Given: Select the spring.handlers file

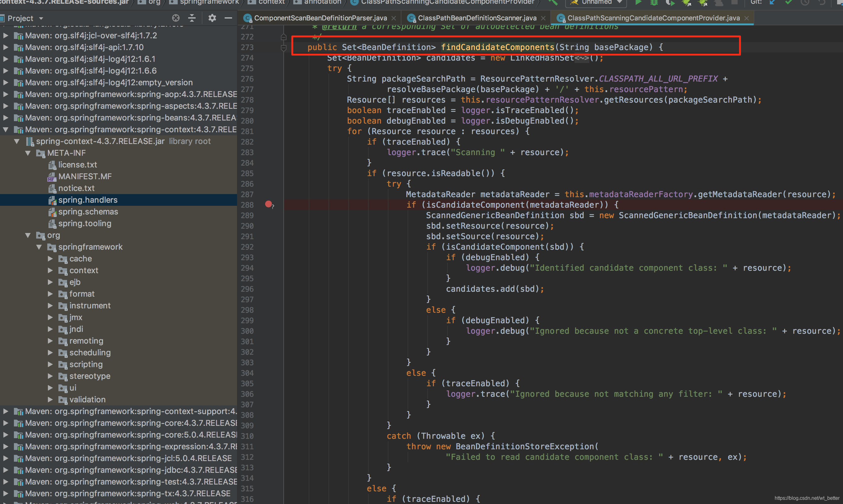Looking at the screenshot, I should pos(88,200).
